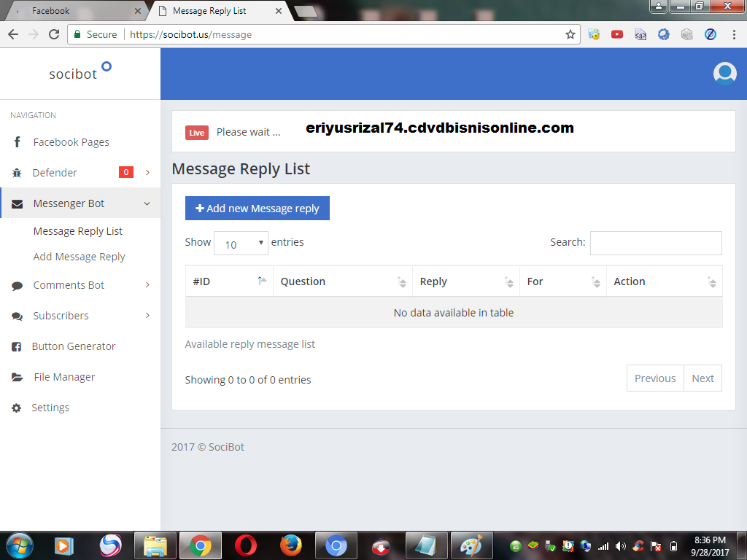747x560 pixels.
Task: Select Add Message Reply in sidebar
Action: [x=79, y=256]
